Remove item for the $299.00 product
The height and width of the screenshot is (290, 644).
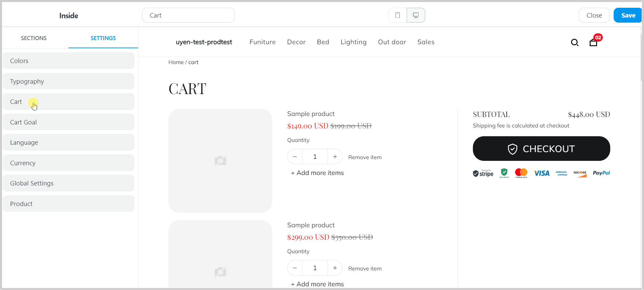click(365, 269)
